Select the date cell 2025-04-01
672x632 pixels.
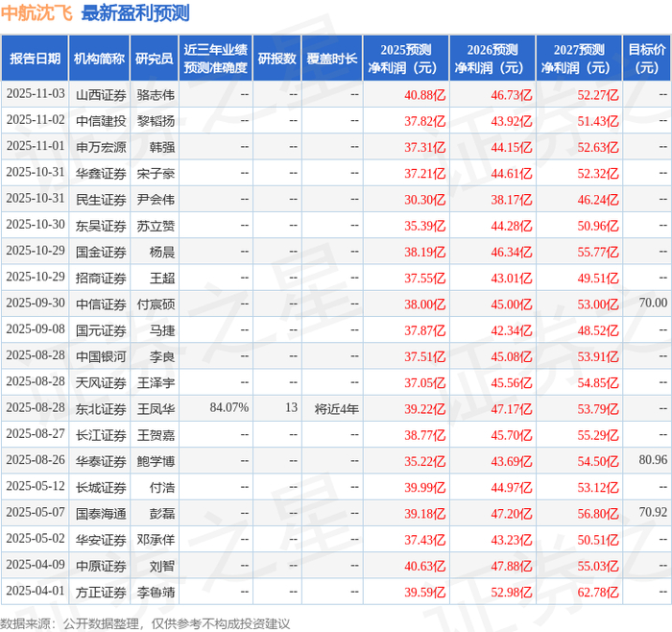[x=36, y=591]
